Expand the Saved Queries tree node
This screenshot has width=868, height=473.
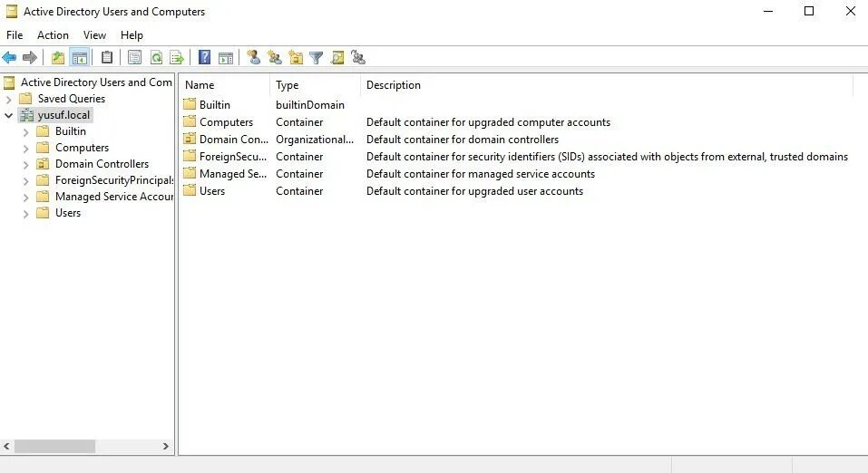click(x=8, y=100)
